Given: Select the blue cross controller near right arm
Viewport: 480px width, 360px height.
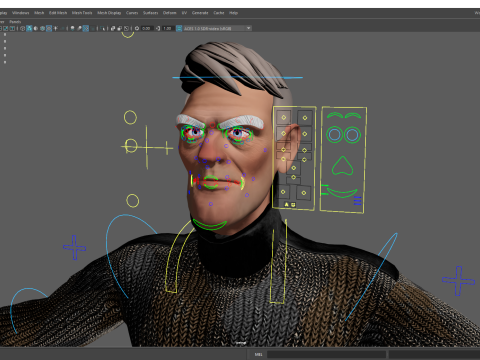Looking at the screenshot, I should click(x=459, y=281).
